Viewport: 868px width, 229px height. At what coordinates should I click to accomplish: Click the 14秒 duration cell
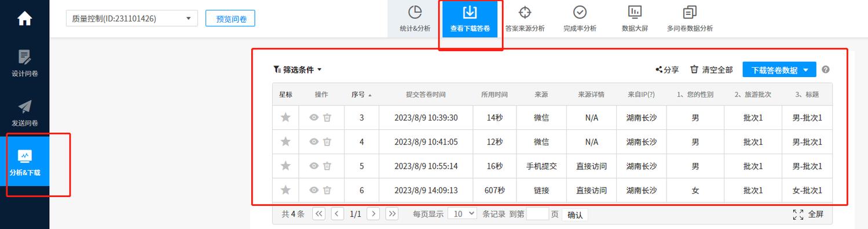pos(495,118)
